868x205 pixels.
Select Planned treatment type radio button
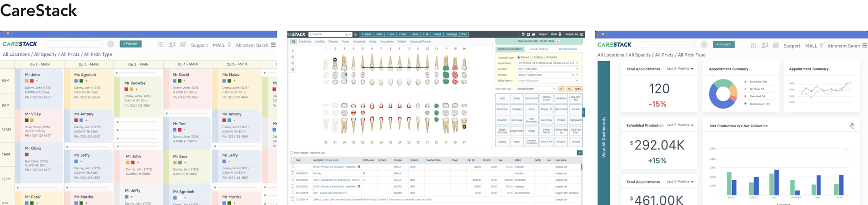tap(519, 57)
